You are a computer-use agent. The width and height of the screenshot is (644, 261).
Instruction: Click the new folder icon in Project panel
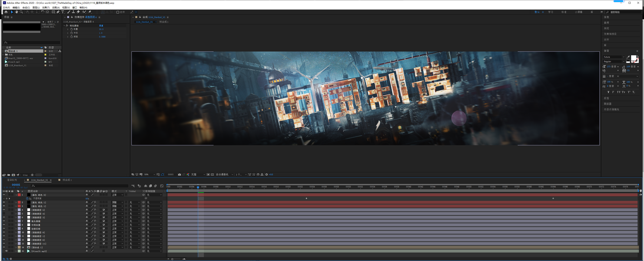(x=9, y=175)
